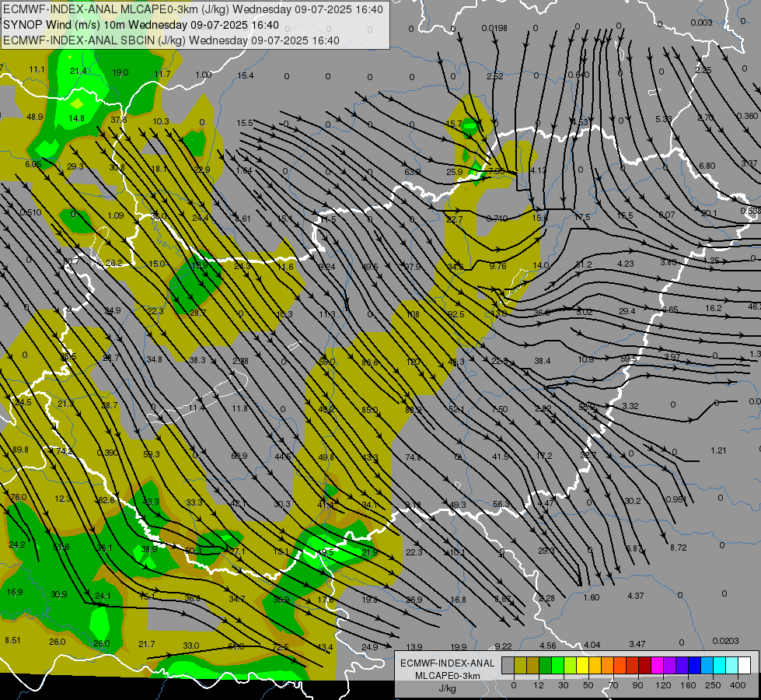Click the map value '85.0'

[x=369, y=410]
